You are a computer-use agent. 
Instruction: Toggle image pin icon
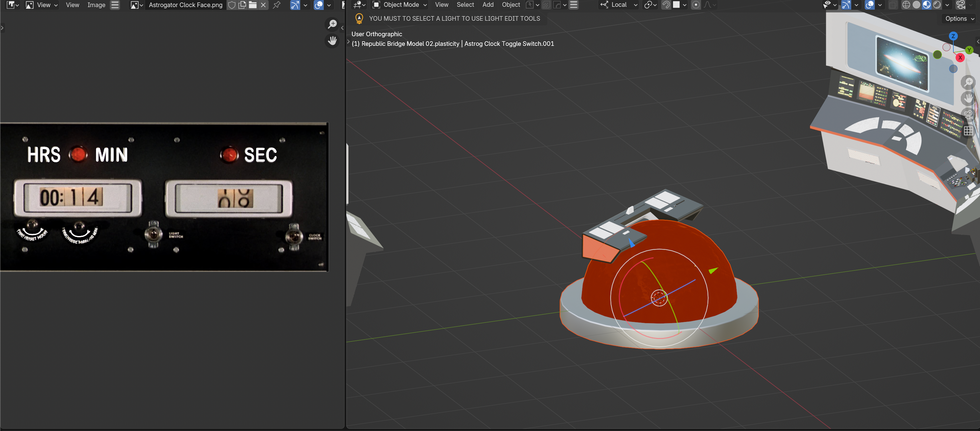(277, 5)
